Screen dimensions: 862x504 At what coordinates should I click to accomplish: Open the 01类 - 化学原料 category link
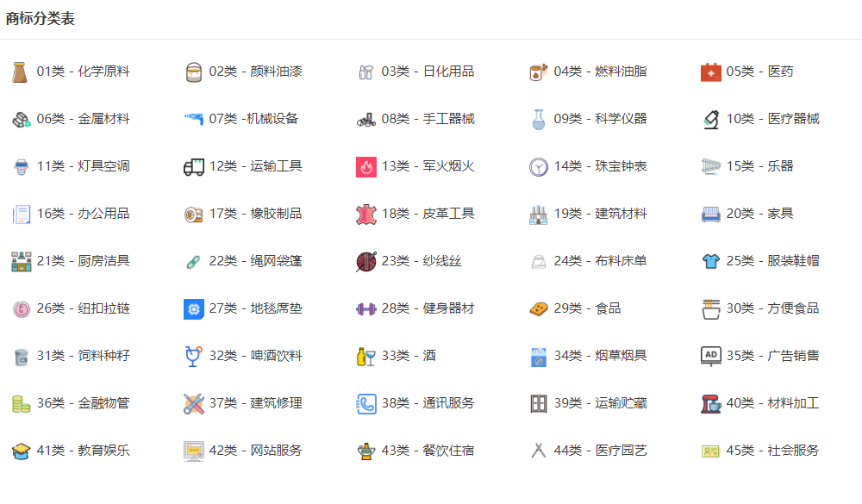[x=83, y=72]
